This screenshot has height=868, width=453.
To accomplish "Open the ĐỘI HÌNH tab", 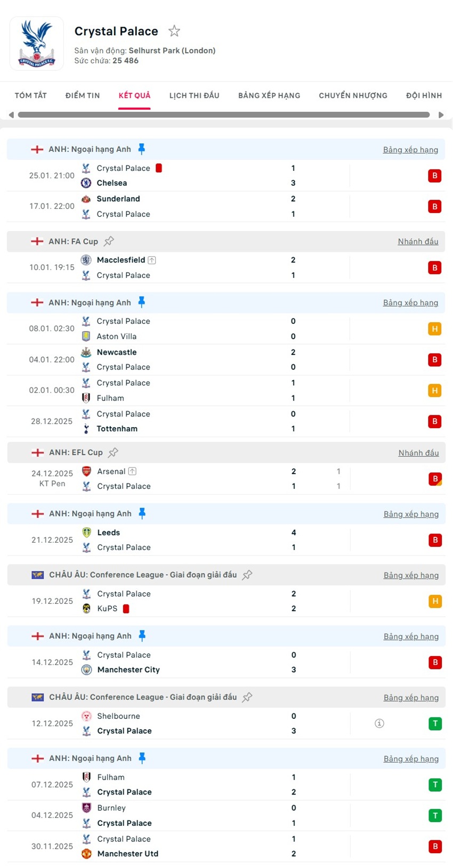I will 423,95.
